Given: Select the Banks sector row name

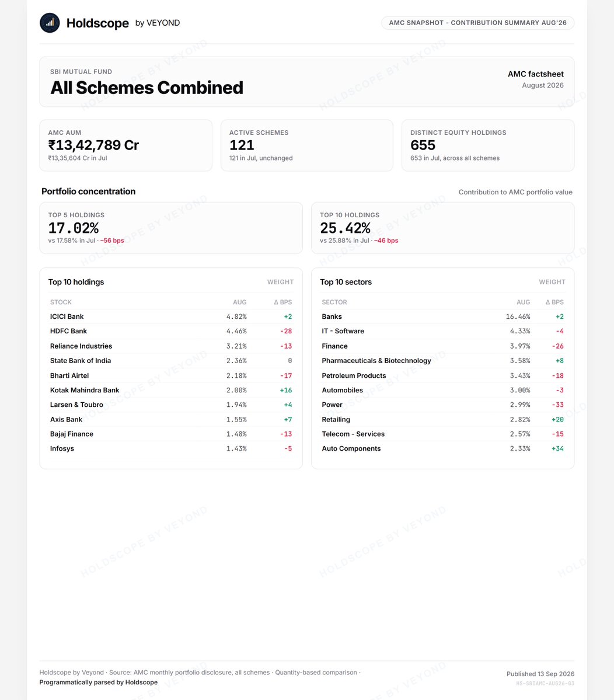Looking at the screenshot, I should 332,316.
